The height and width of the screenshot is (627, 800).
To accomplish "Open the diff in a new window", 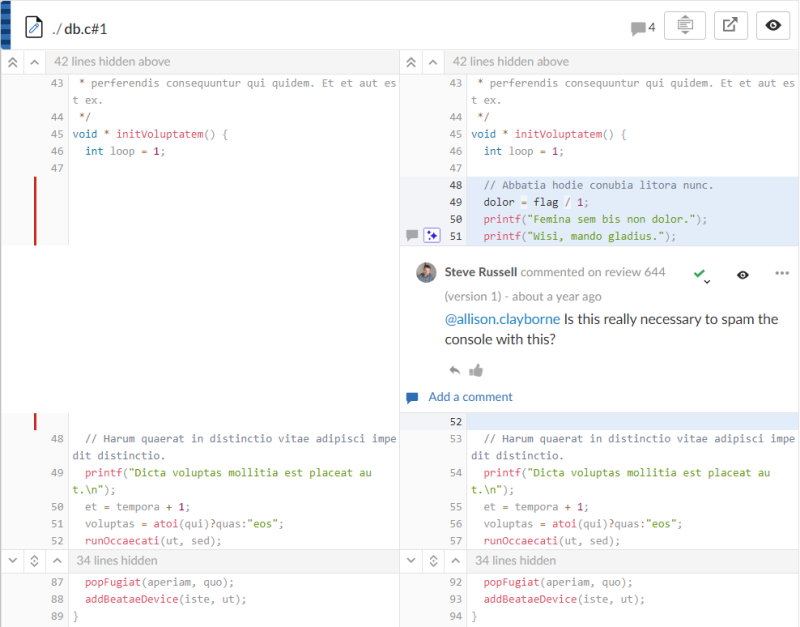I will pyautogui.click(x=730, y=26).
